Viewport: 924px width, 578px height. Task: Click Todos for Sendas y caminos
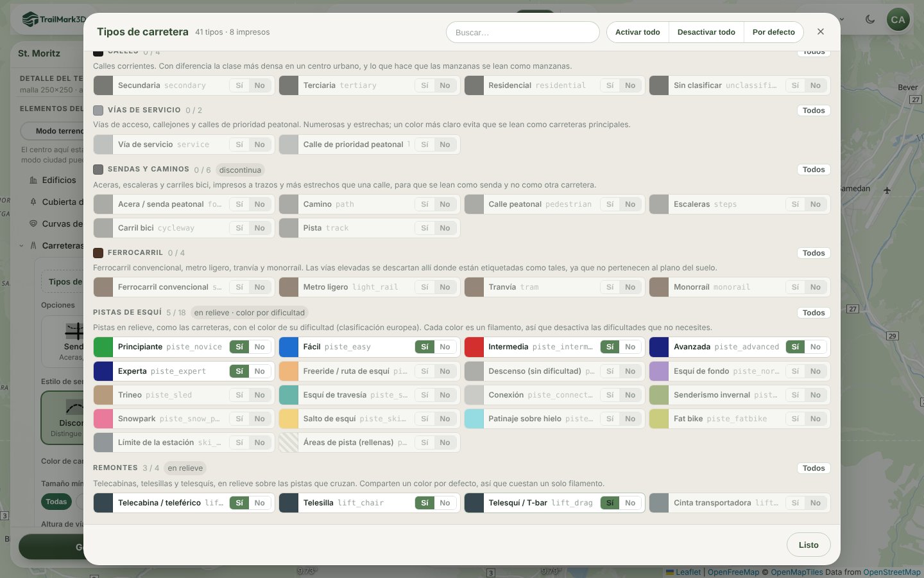[x=814, y=170]
